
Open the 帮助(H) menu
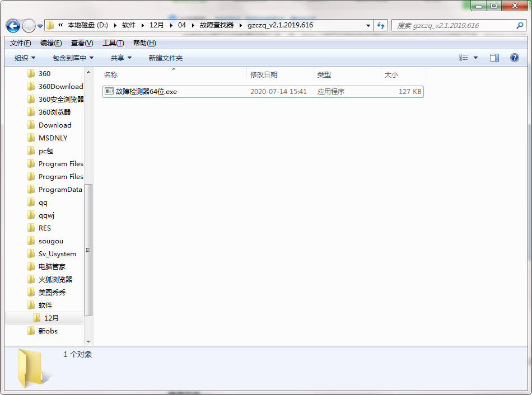(x=144, y=43)
